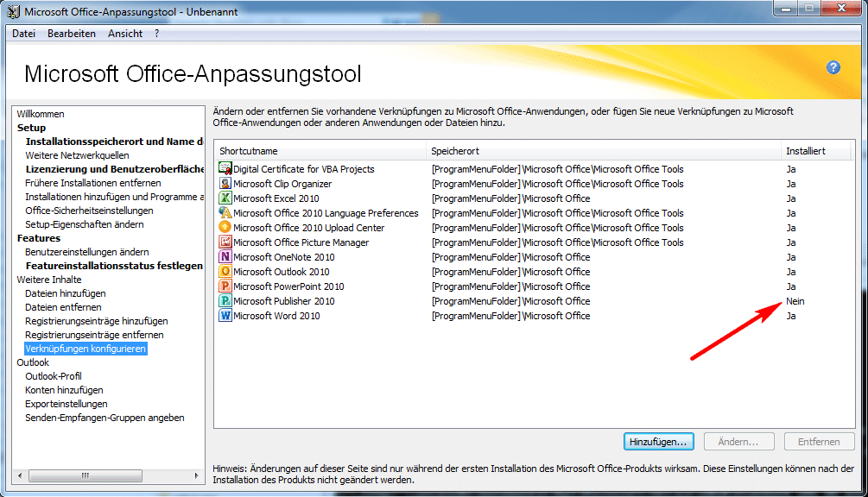Select Verknüpfungen konfigurieren
The width and height of the screenshot is (868, 497).
point(86,349)
